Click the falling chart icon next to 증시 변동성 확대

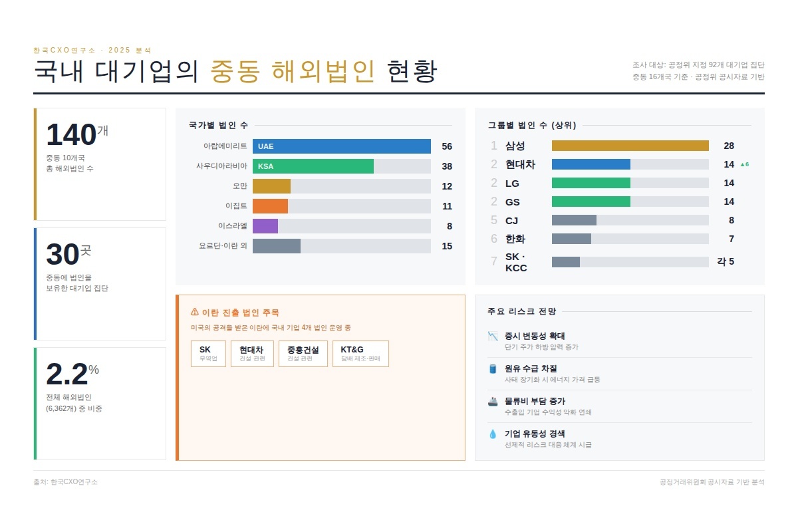493,336
